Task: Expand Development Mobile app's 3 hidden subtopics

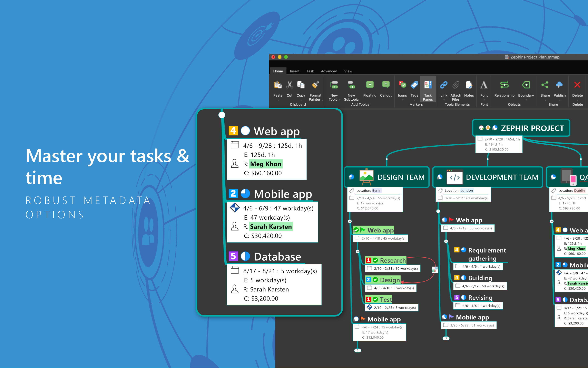Action: pos(446,338)
